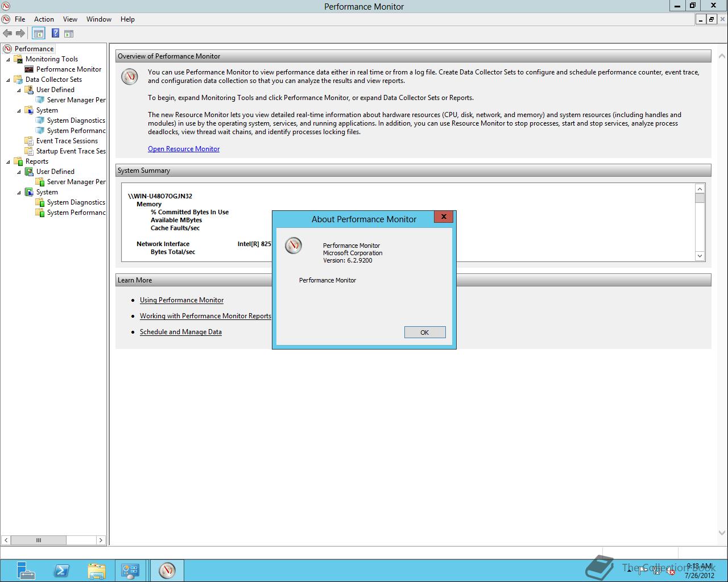
Task: Click 'Available MBytes' counter text
Action: [176, 220]
